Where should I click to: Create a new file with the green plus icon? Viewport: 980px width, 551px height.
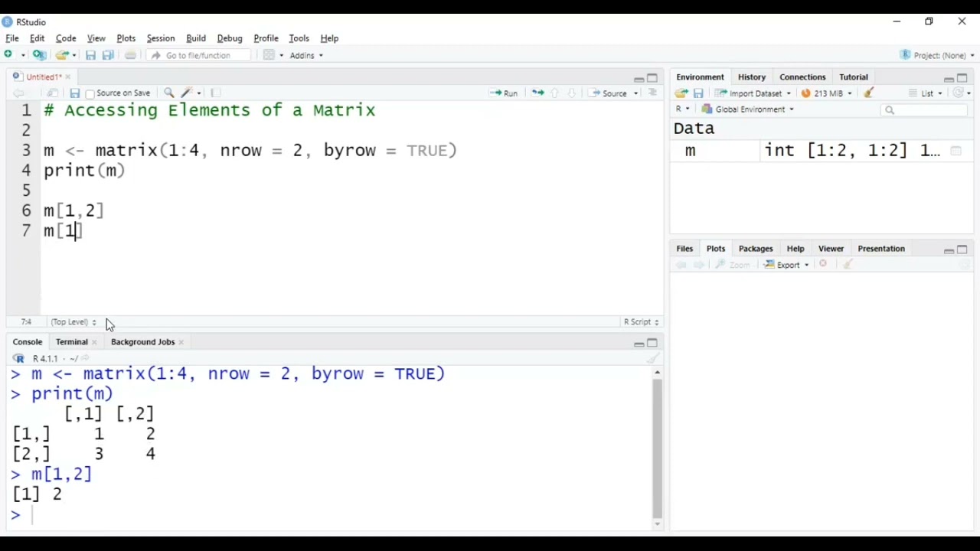point(9,55)
